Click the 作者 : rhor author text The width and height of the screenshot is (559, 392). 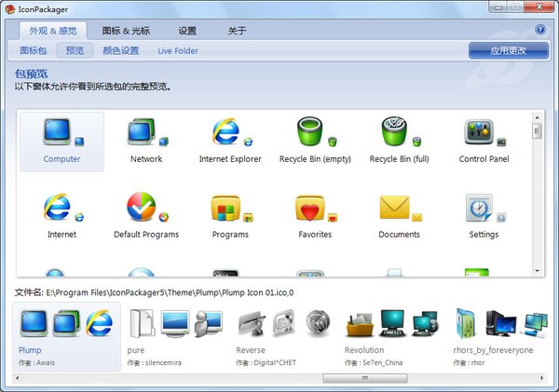pyautogui.click(x=469, y=363)
